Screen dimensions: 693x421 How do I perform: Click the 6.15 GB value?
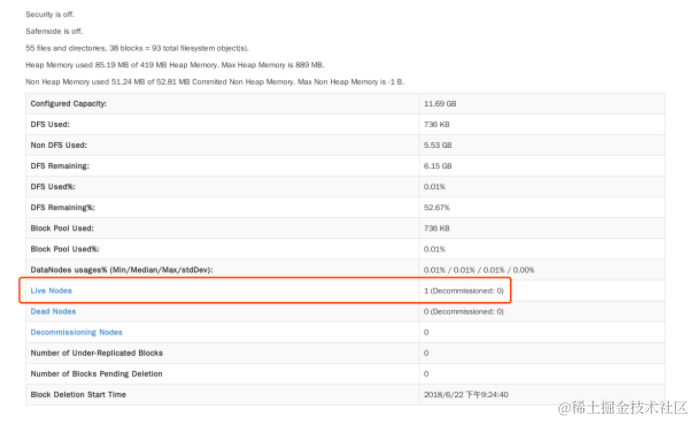438,166
